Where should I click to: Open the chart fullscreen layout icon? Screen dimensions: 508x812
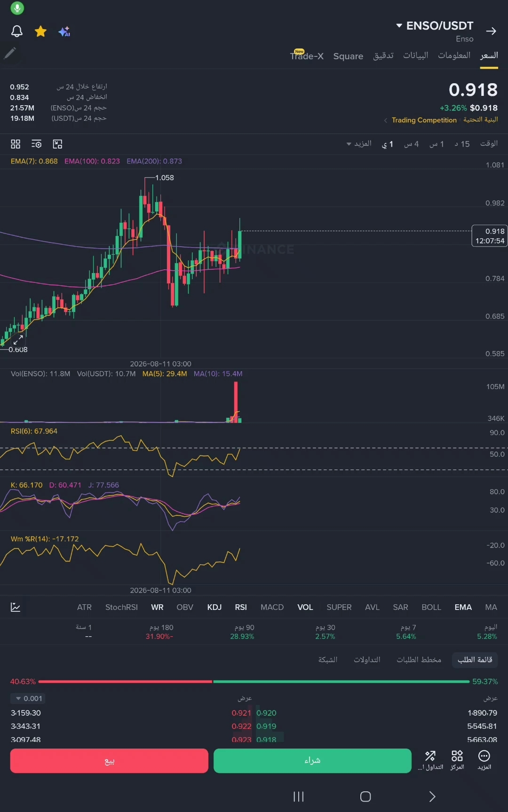pos(57,144)
